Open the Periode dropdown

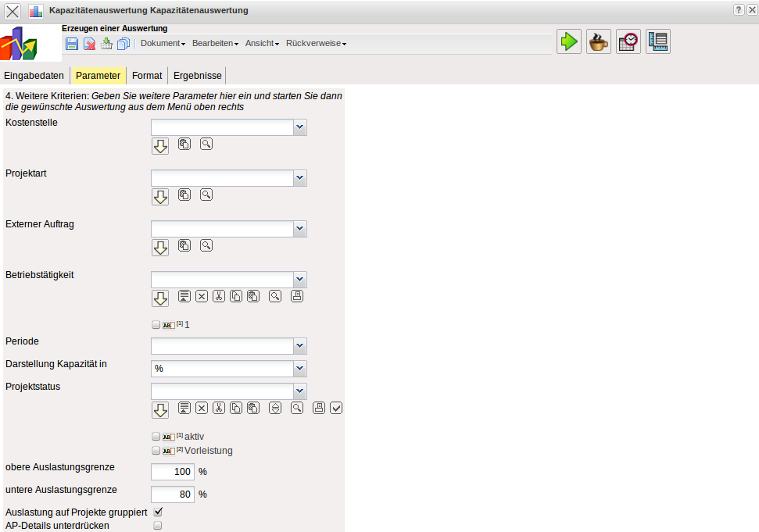tap(300, 346)
